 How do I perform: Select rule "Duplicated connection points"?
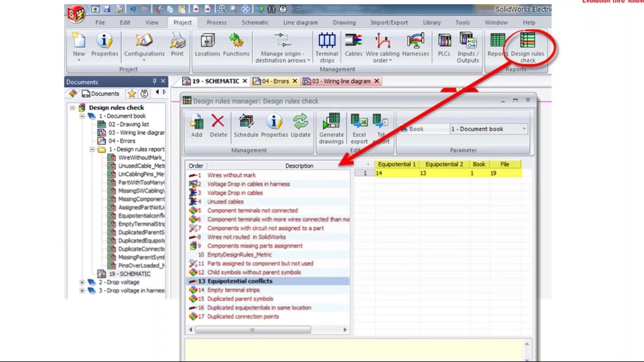[243, 317]
